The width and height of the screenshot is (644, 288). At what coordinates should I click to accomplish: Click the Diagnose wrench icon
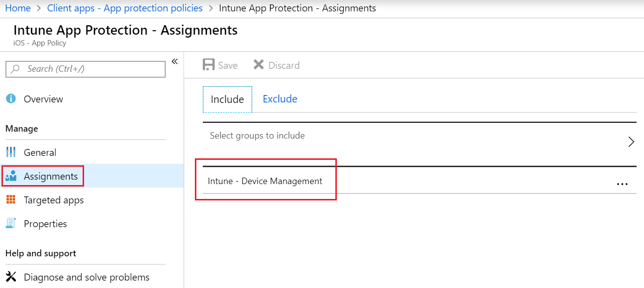pos(11,277)
